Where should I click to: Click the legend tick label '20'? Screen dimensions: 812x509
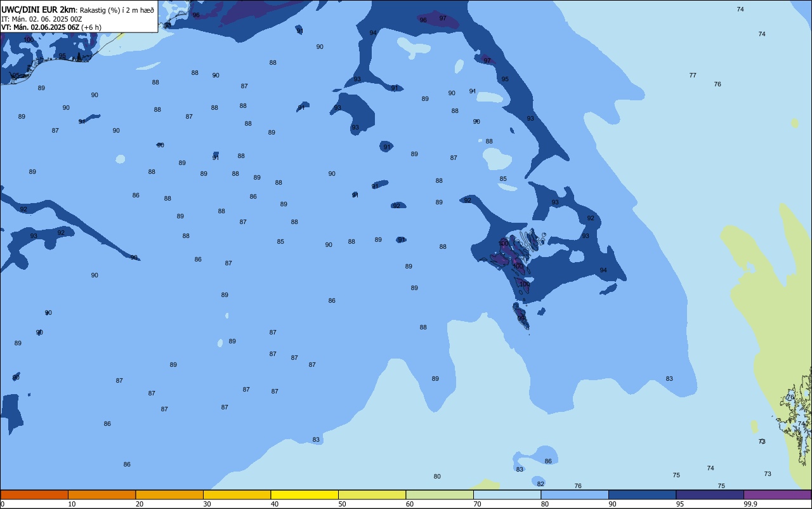(140, 504)
